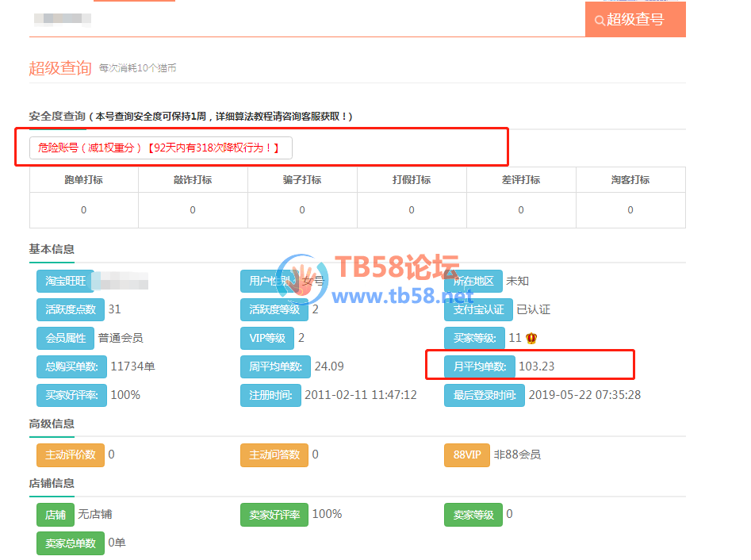Click the crown icon beside 买家等级
Screen dimensions: 751x560
[x=531, y=338]
